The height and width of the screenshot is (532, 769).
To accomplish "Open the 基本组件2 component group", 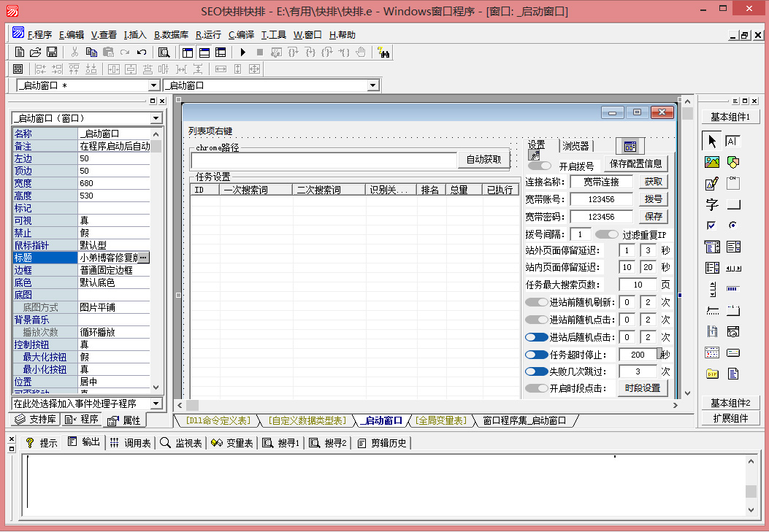I will click(730, 403).
